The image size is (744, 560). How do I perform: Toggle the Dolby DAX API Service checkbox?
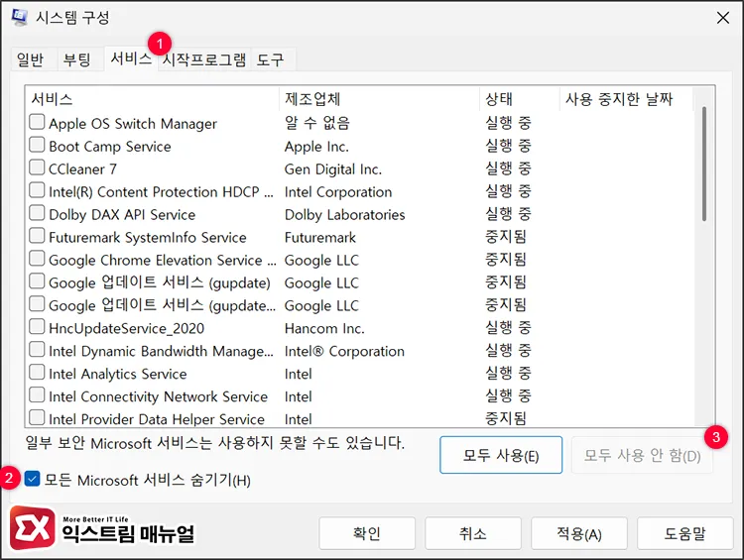pos(37,213)
